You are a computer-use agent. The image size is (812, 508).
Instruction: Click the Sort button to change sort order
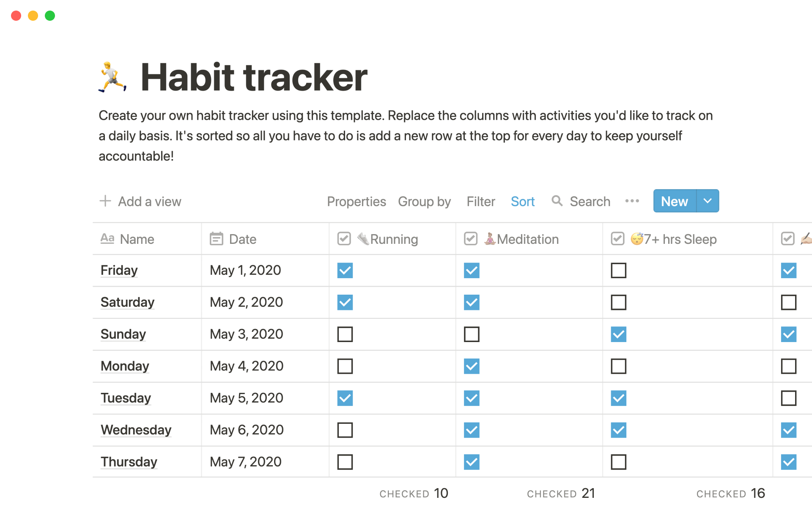521,201
